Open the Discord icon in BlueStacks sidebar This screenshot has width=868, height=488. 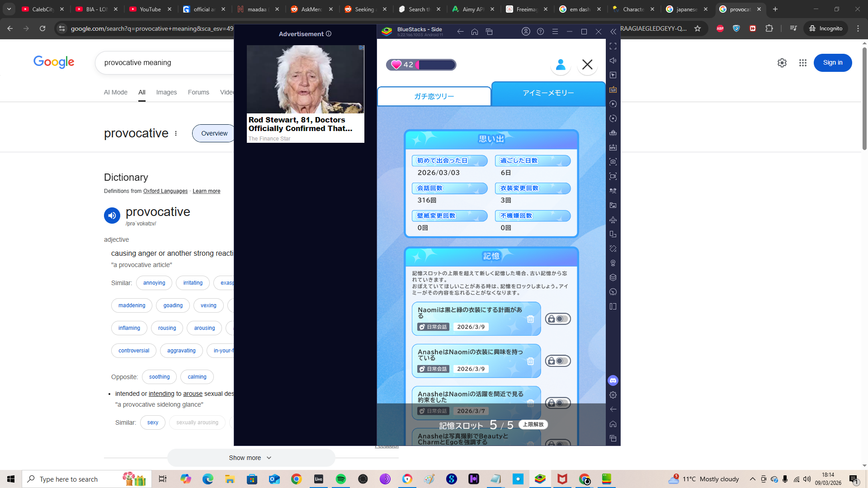(x=613, y=380)
